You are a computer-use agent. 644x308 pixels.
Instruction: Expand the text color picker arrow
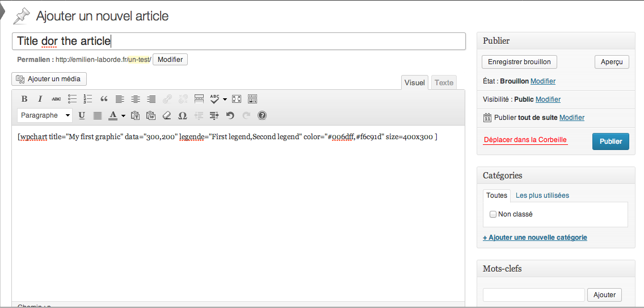pyautogui.click(x=123, y=116)
